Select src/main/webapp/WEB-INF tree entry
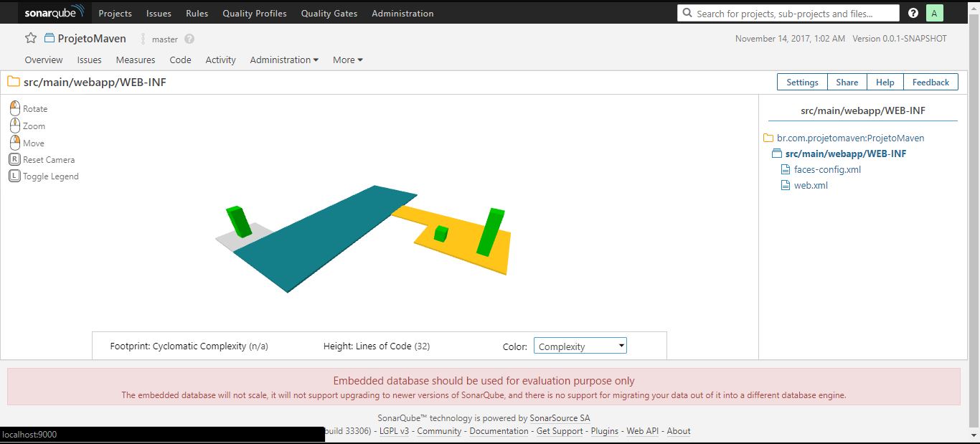The image size is (980, 444). (846, 153)
